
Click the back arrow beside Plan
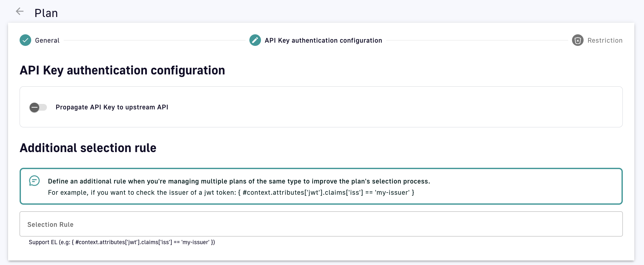point(20,12)
